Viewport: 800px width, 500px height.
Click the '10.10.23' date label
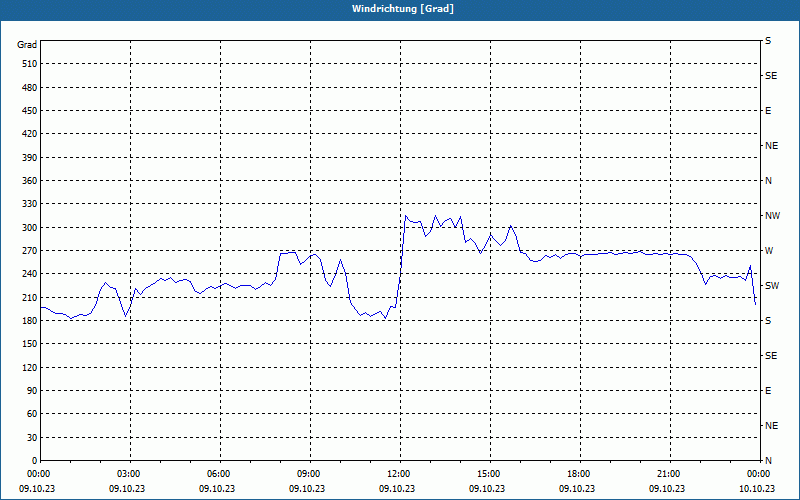tap(757, 489)
